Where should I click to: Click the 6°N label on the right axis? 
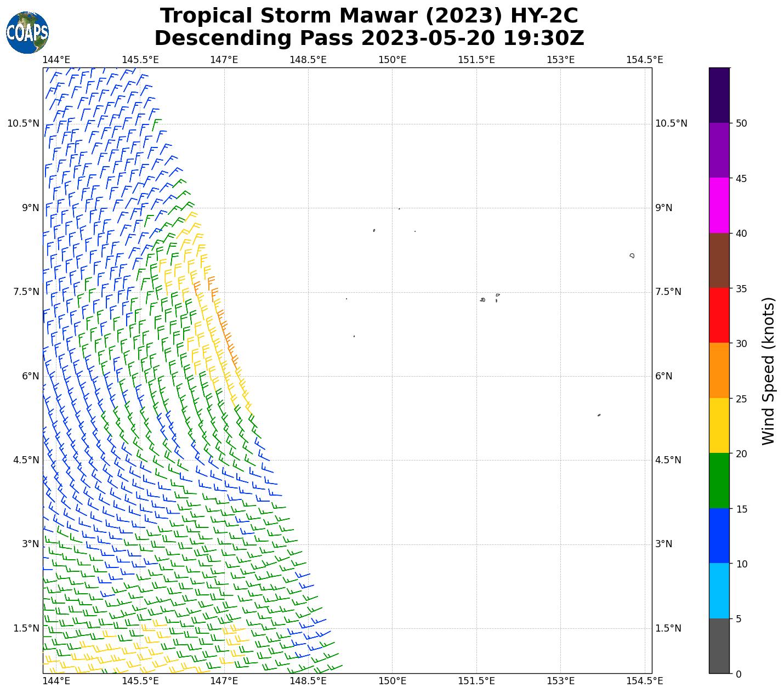pyautogui.click(x=664, y=376)
